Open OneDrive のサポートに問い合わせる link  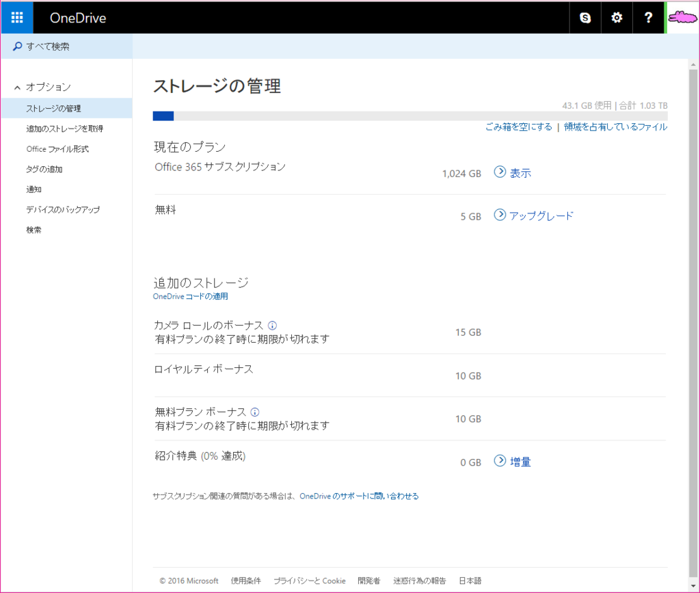click(x=359, y=496)
